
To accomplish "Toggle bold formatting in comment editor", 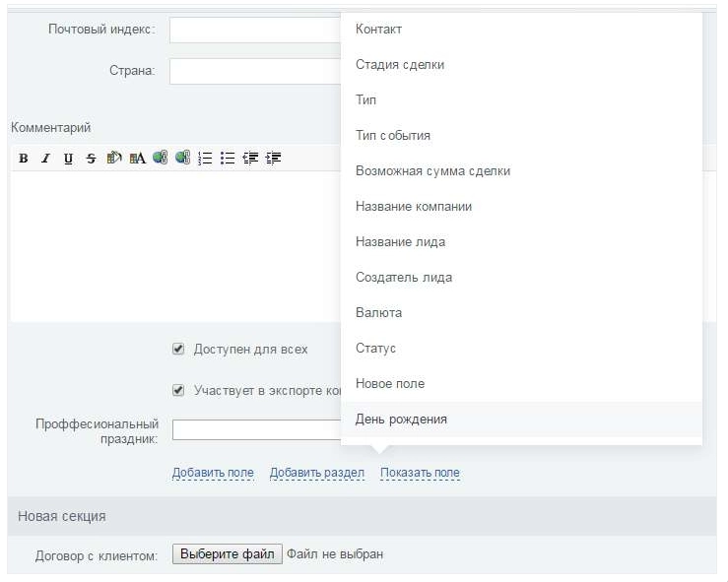I will (x=23, y=158).
